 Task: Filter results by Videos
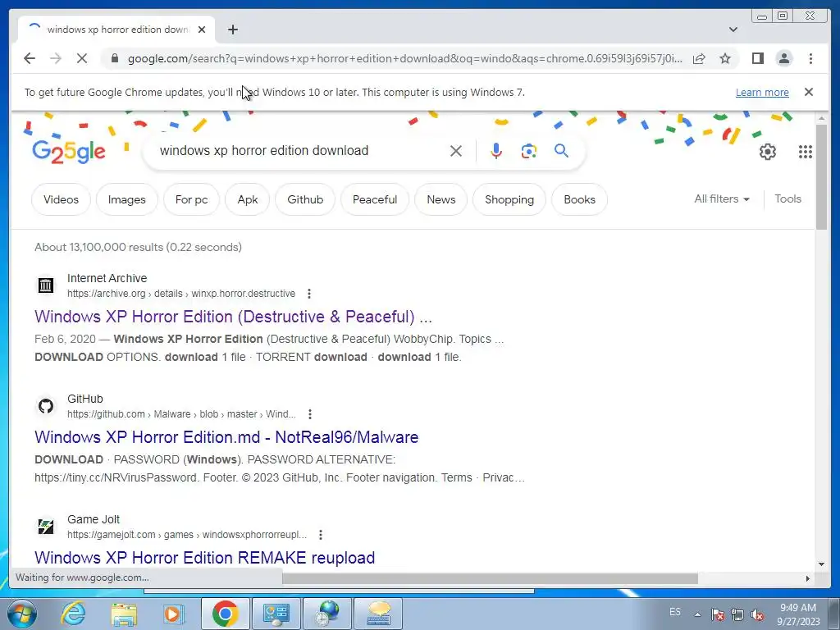(61, 199)
